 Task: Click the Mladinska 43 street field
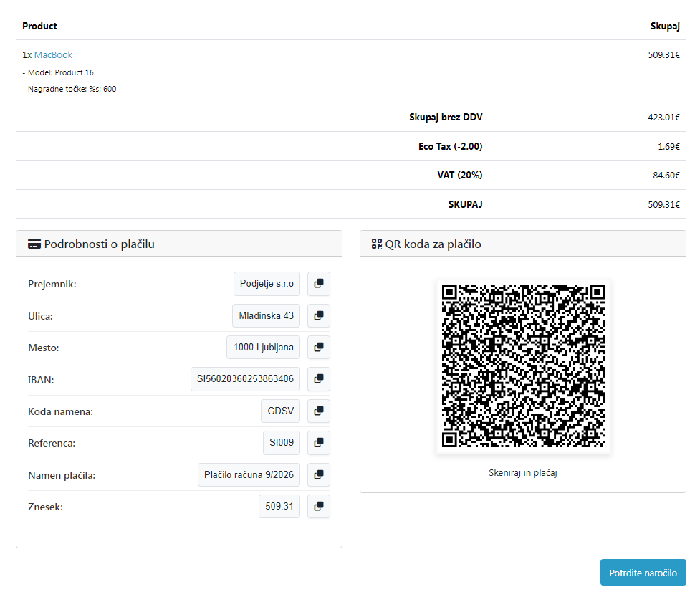pos(266,315)
